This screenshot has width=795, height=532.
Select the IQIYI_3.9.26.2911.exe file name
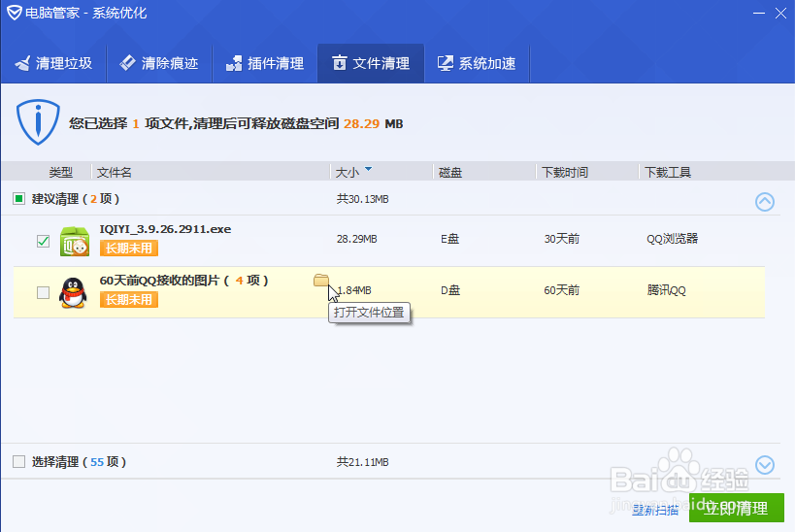coord(165,229)
